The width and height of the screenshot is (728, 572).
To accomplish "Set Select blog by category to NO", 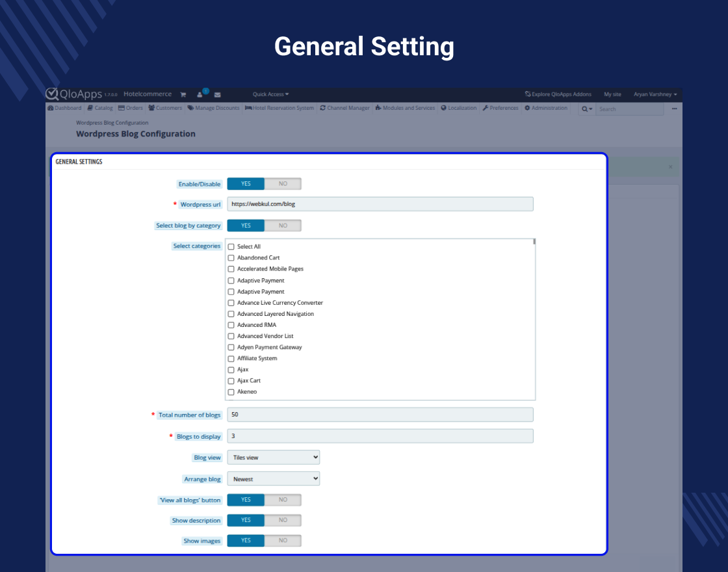I will click(283, 226).
